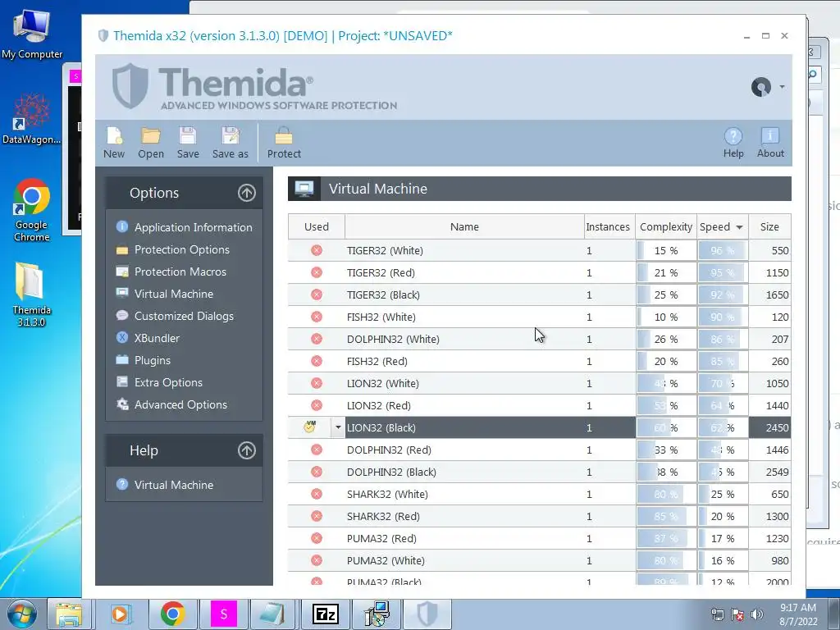Toggle the Used icon for LION32 (Red)
840x630 pixels.
pos(317,405)
